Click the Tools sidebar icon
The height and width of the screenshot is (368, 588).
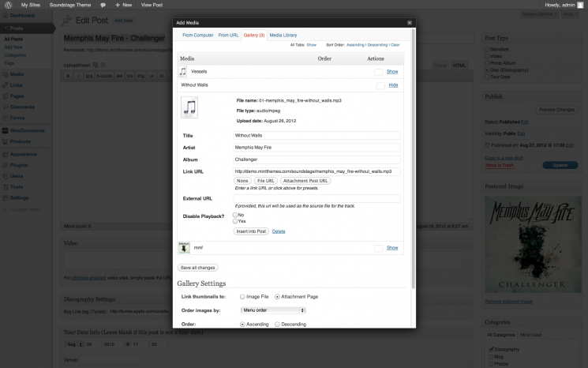point(6,187)
